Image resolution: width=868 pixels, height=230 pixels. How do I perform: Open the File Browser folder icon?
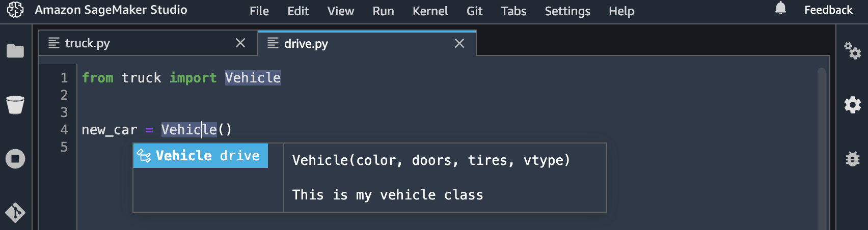point(15,51)
